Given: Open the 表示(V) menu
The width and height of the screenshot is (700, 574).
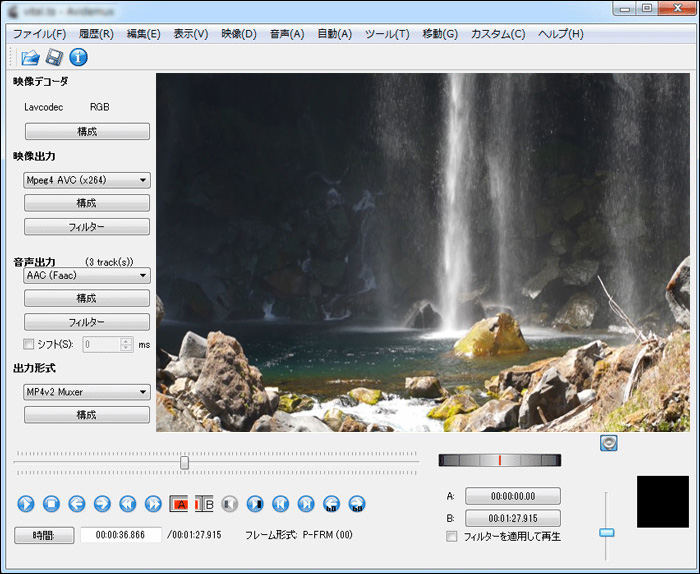Looking at the screenshot, I should click(x=191, y=34).
